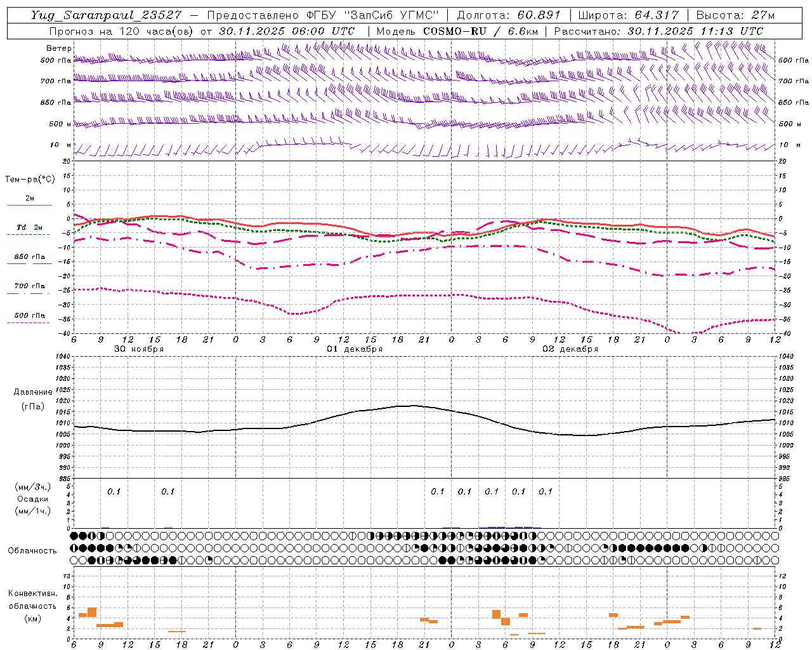The width and height of the screenshot is (812, 650).
Task: Click the computed timestamp Рассчитано: 30.11.2025 11:13 UTC
Action: pyautogui.click(x=658, y=31)
